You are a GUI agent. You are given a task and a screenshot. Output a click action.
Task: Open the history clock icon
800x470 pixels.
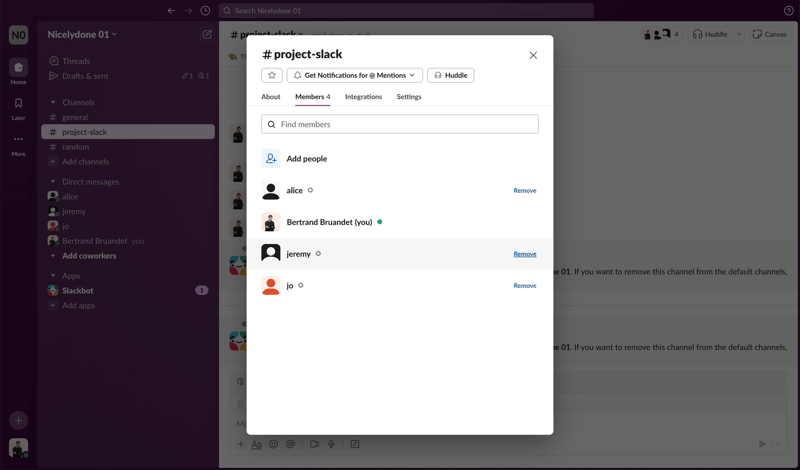205,11
